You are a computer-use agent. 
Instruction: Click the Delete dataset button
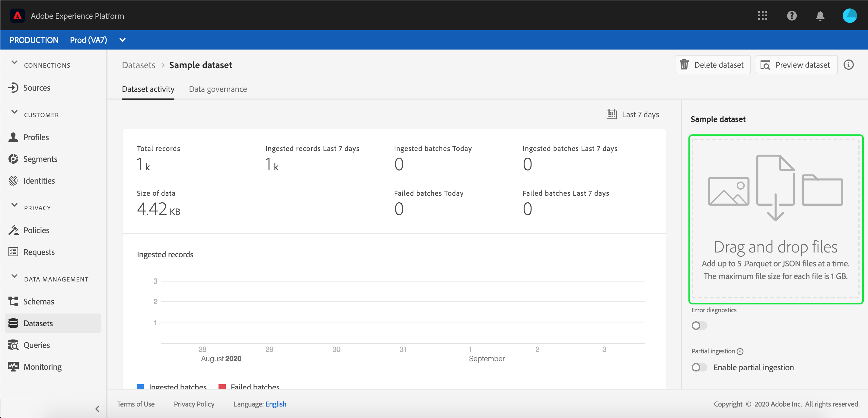click(712, 65)
